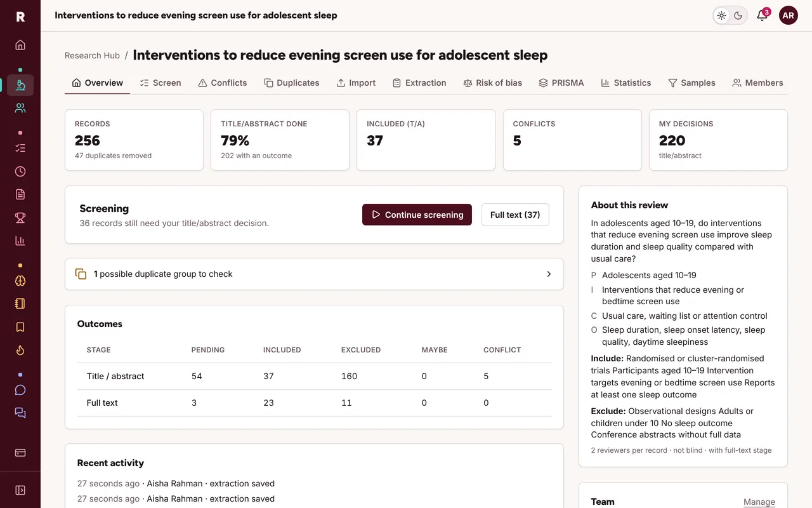812x508 pixels.
Task: Open the checklist icon in the sidebar
Action: 20,148
